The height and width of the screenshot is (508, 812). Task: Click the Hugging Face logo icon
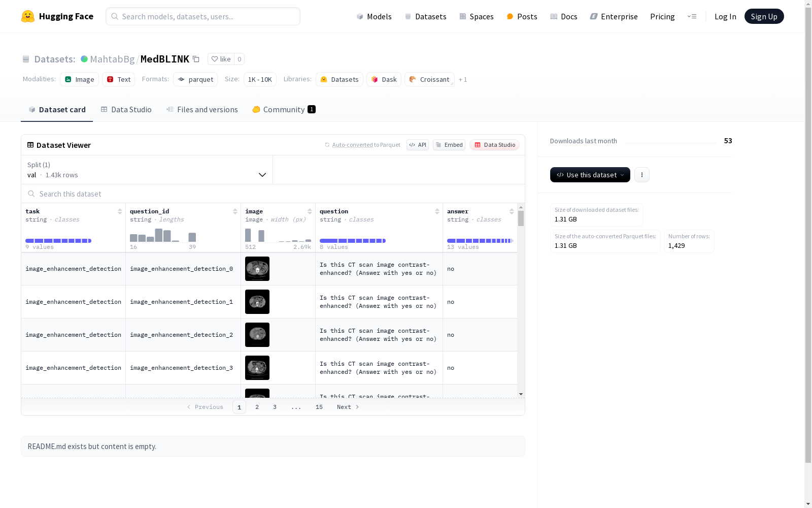(x=28, y=16)
